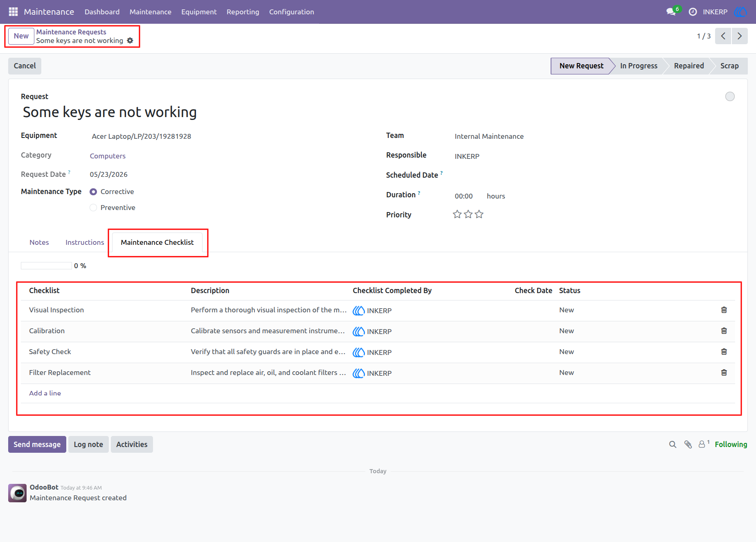Open the Configuration menu
The image size is (756, 542).
pyautogui.click(x=292, y=12)
